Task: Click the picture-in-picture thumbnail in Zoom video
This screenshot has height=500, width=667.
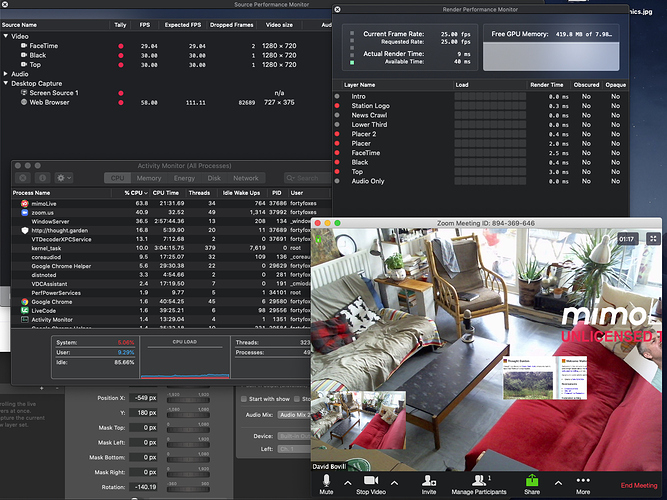Action: pos(358,420)
